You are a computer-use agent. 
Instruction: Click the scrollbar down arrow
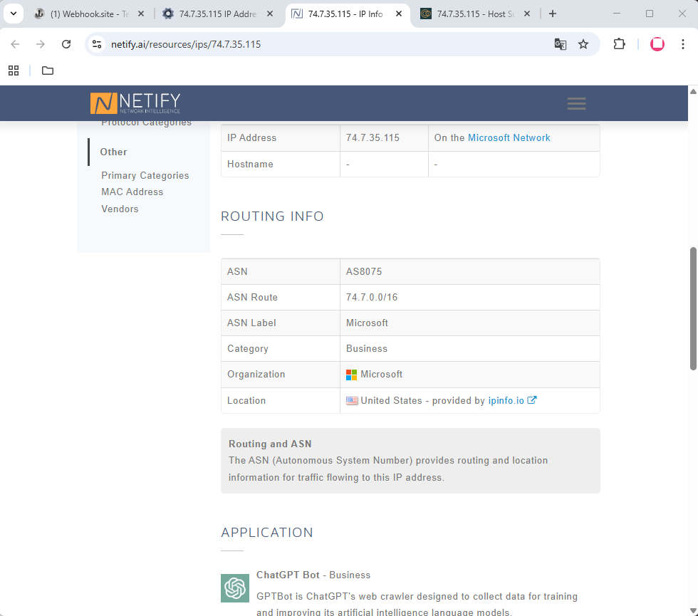pyautogui.click(x=693, y=611)
